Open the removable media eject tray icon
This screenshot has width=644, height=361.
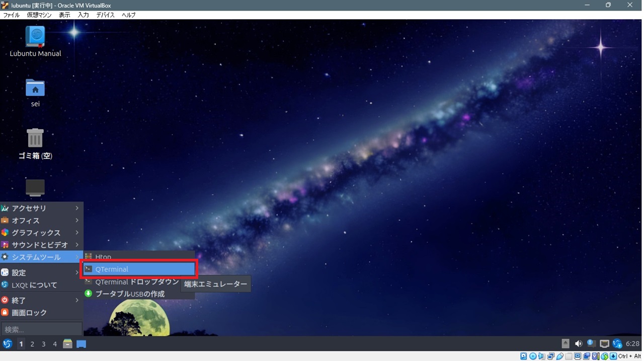point(566,344)
